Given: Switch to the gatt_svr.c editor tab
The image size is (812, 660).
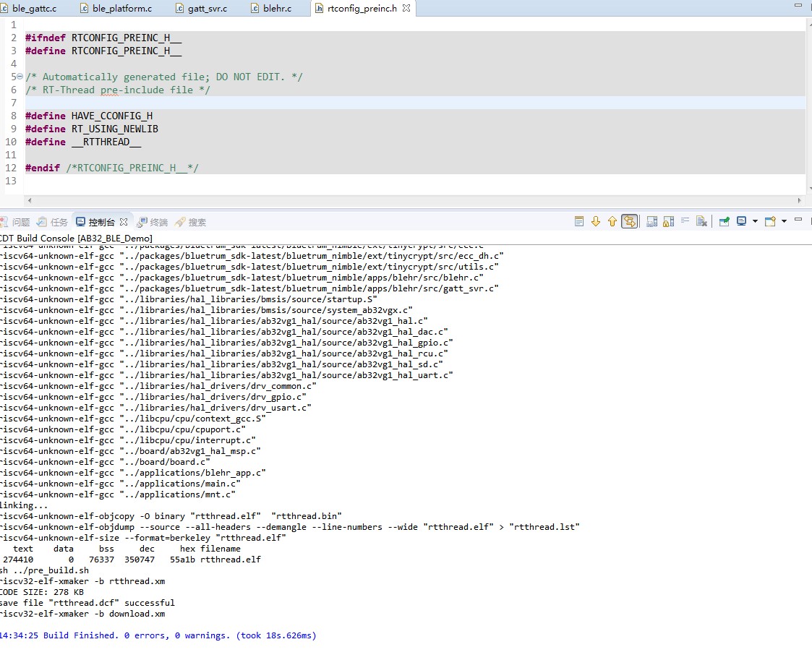Looking at the screenshot, I should (x=202, y=9).
